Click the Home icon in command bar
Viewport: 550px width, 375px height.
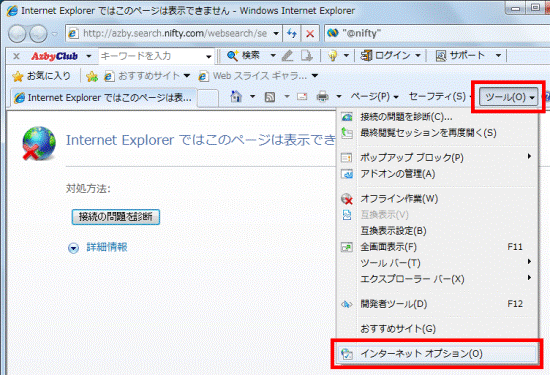coord(236,96)
